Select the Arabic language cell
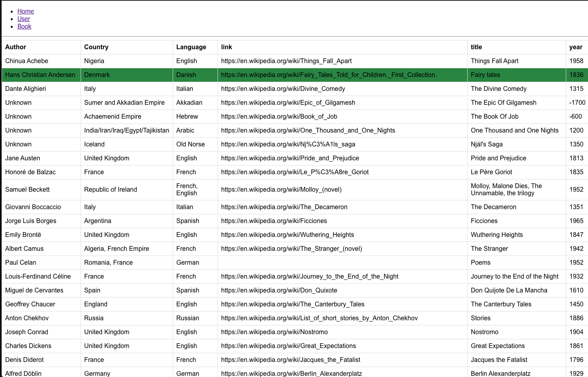 195,131
